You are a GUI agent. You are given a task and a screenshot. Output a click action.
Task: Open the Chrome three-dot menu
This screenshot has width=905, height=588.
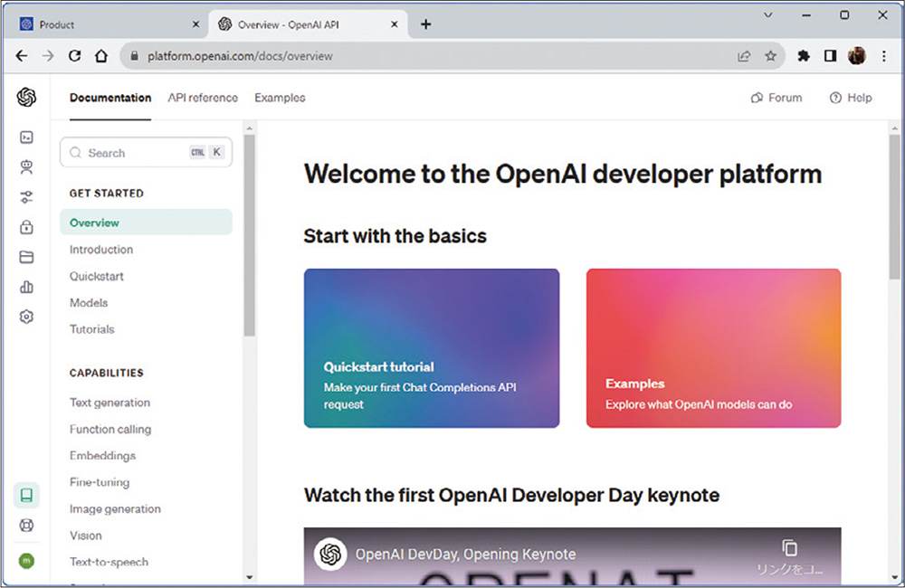coord(884,55)
